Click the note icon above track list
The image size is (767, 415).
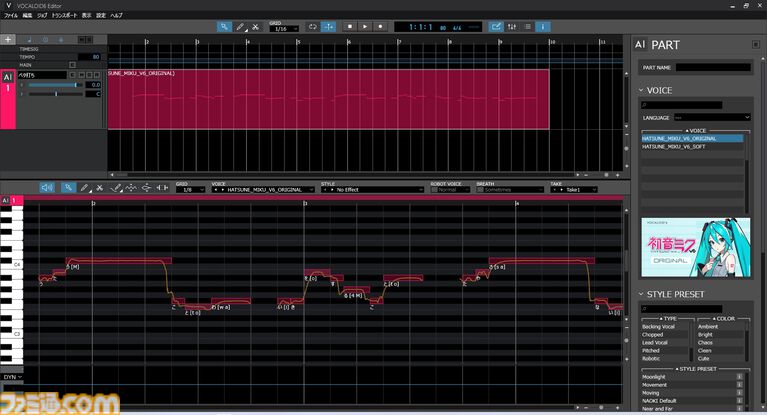pyautogui.click(x=29, y=40)
